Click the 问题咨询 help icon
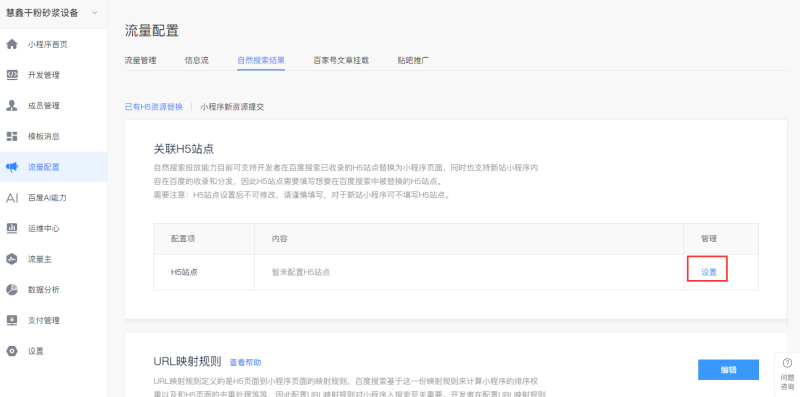Screen dimensions: 800x397 787,363
